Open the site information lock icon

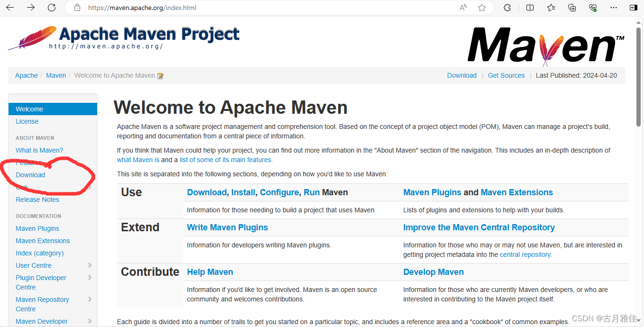[77, 8]
